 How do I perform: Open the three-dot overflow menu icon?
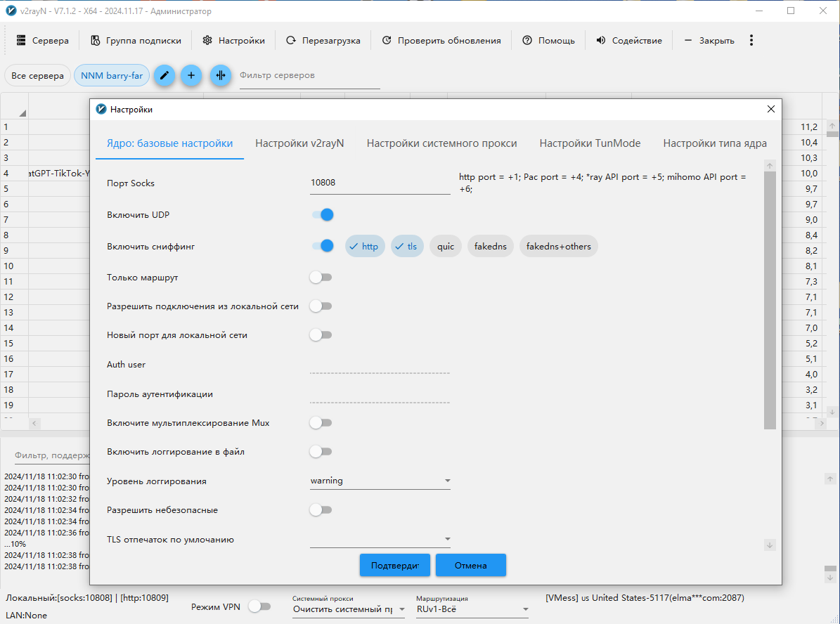751,41
